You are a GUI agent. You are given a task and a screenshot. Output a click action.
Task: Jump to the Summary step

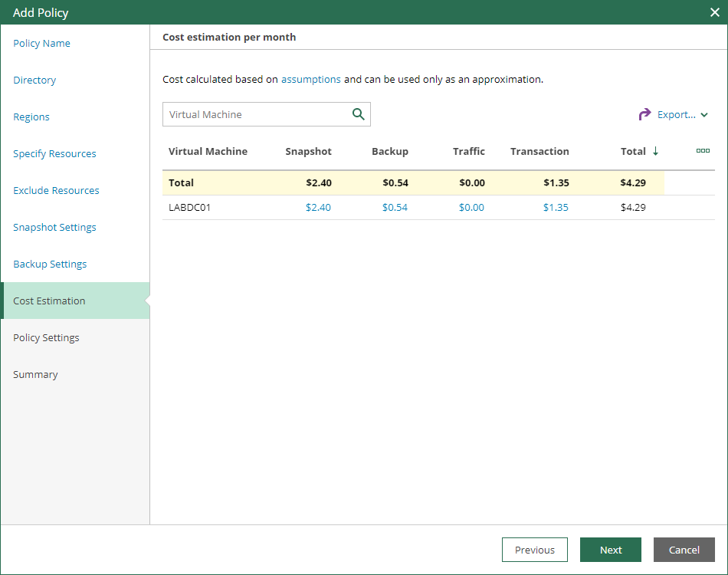tap(35, 374)
